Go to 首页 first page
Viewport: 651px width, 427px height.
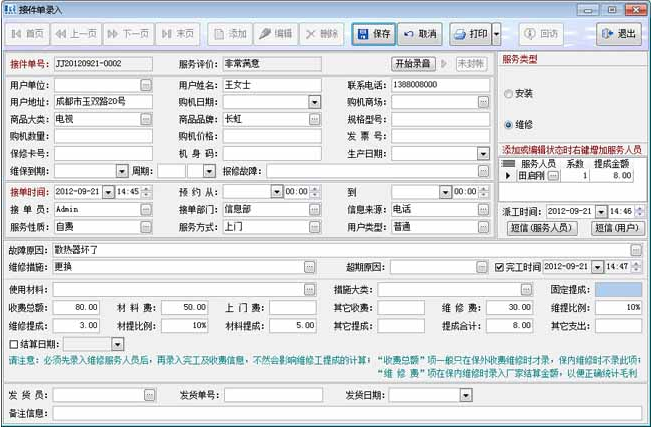[27, 34]
